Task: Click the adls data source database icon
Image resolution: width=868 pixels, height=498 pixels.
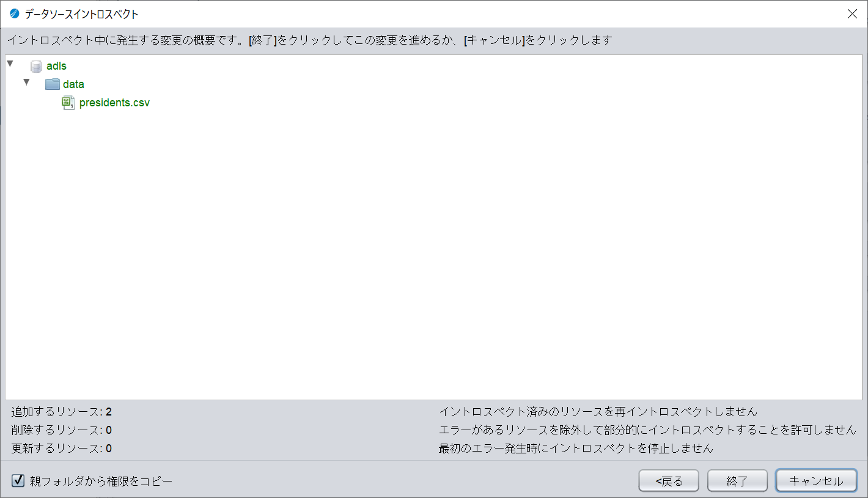Action: tap(36, 66)
